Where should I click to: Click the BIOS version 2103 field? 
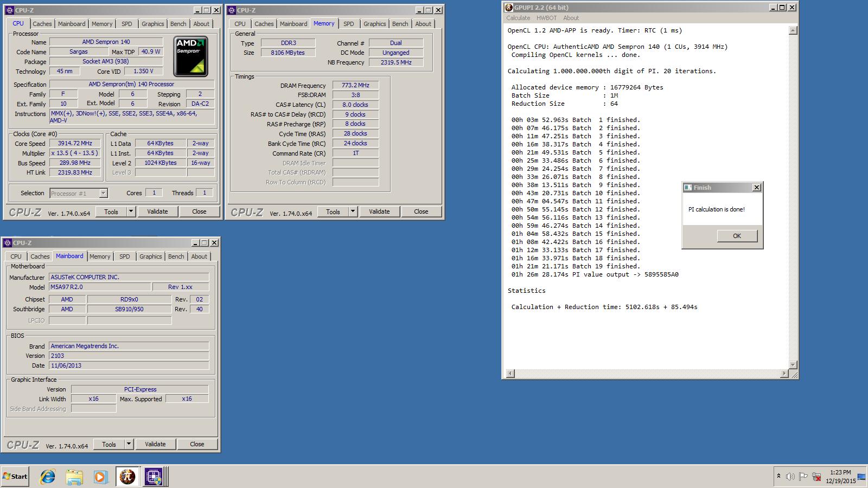click(129, 356)
